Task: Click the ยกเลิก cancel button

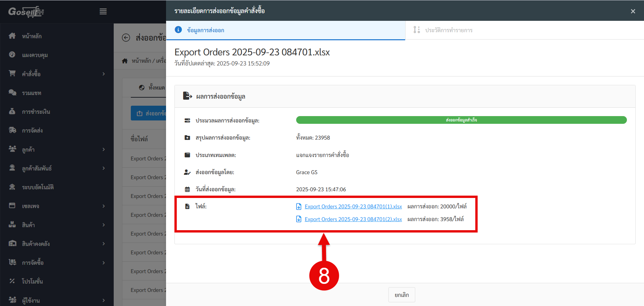Action: click(401, 295)
